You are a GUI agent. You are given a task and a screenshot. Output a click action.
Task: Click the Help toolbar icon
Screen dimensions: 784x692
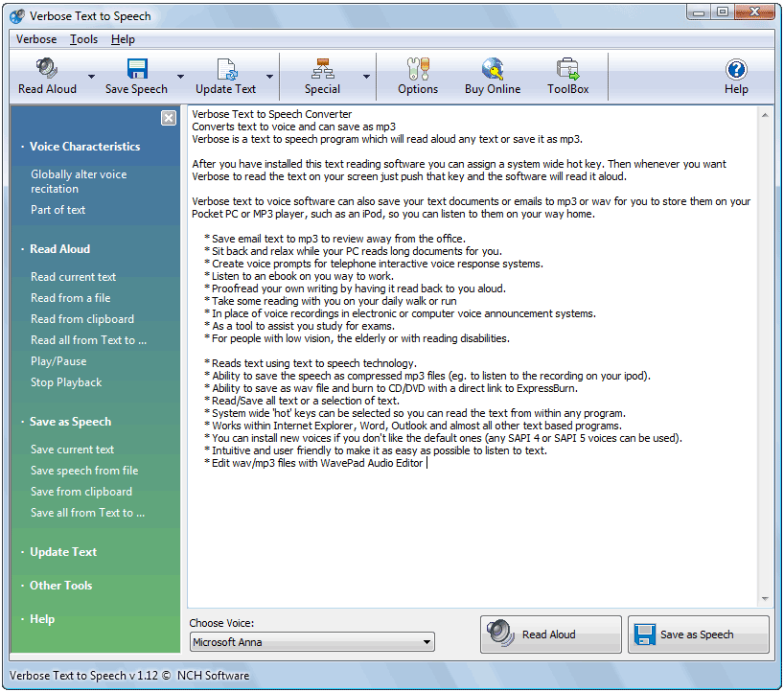[736, 76]
